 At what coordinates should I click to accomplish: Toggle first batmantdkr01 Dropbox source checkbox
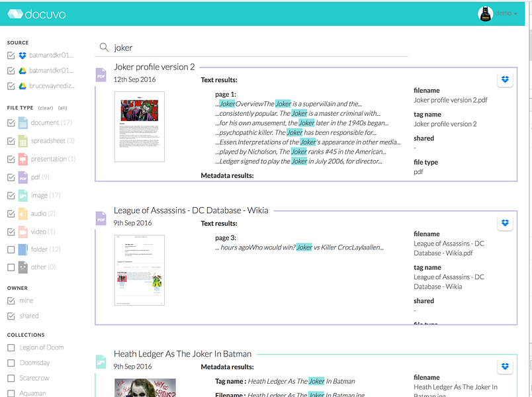(x=11, y=56)
